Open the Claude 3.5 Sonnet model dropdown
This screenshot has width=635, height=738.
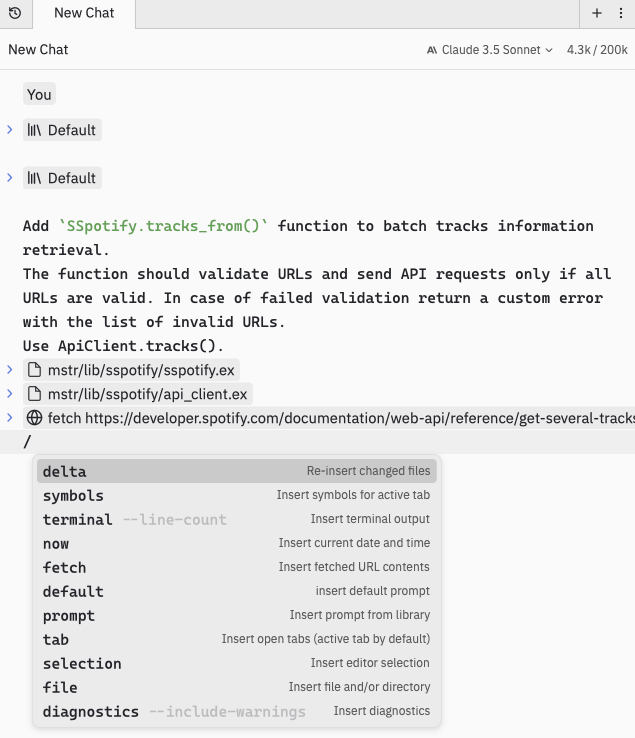coord(489,50)
